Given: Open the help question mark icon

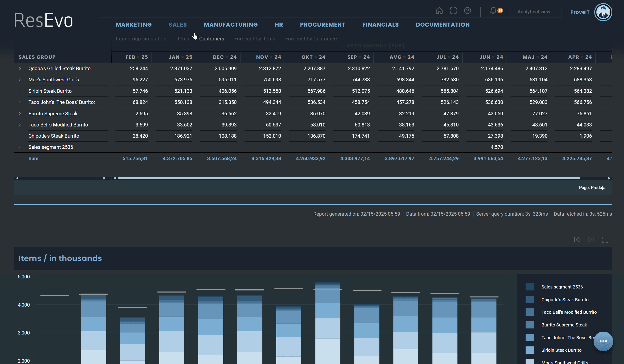Looking at the screenshot, I should point(467,11).
